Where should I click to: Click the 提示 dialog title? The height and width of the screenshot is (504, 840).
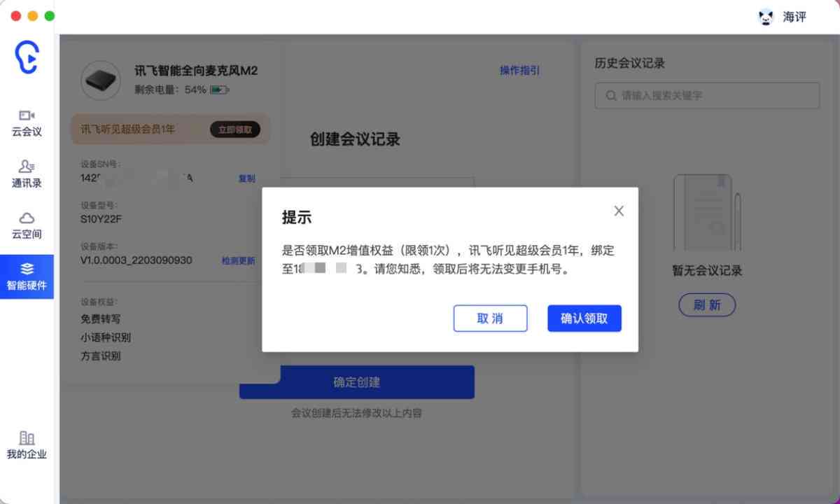296,217
